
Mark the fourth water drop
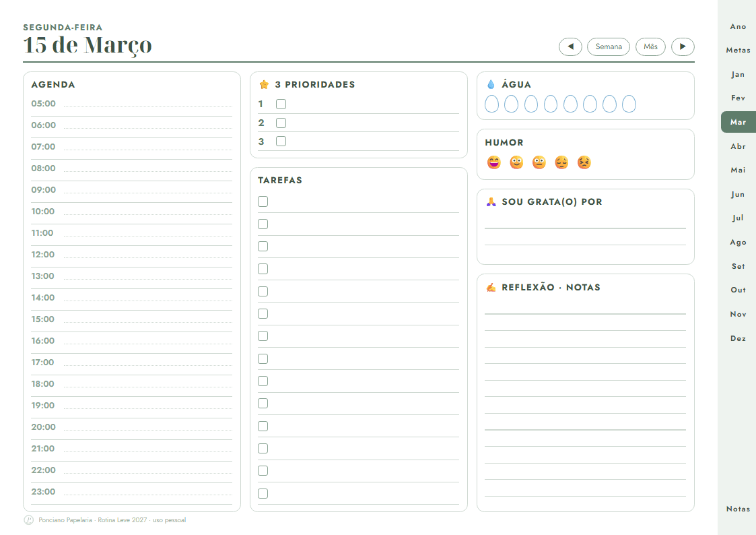[551, 104]
